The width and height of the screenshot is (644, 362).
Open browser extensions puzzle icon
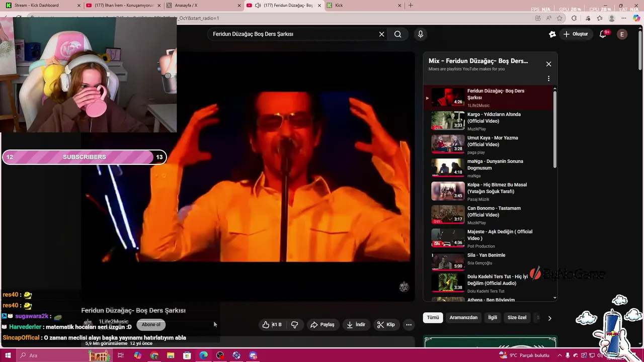click(574, 18)
